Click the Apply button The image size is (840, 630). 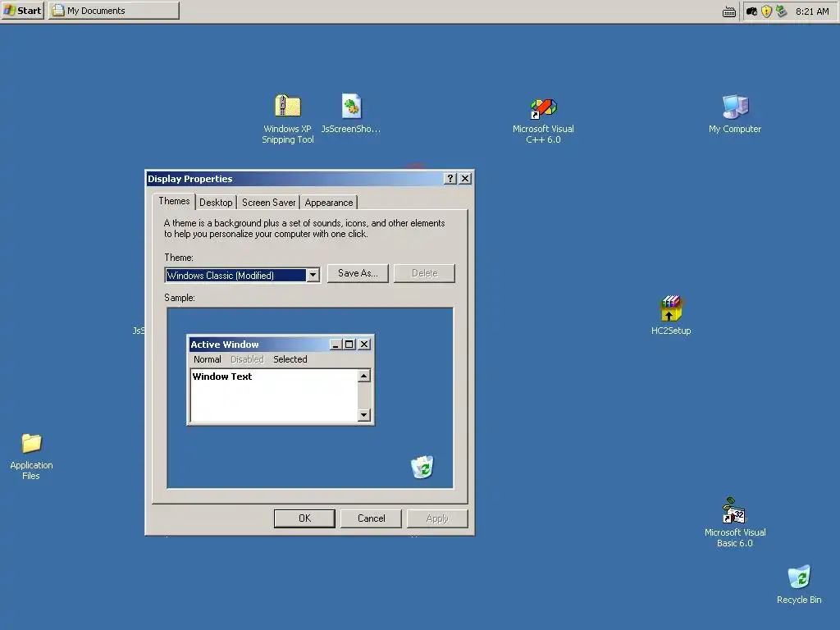point(437,518)
